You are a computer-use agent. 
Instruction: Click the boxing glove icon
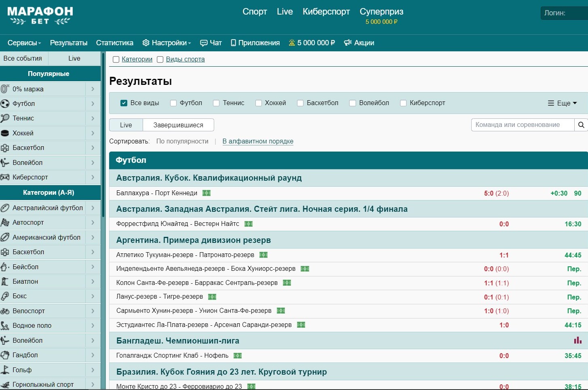click(5, 296)
